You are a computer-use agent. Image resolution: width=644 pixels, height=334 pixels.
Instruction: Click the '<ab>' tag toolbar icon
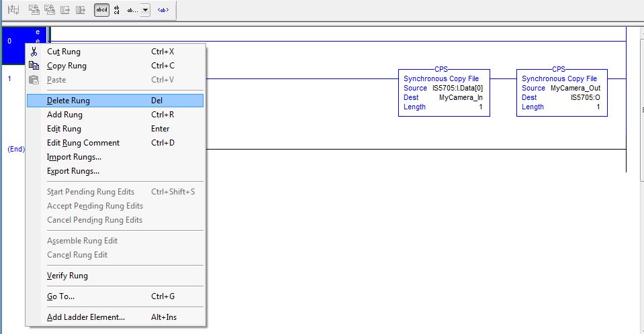[163, 10]
